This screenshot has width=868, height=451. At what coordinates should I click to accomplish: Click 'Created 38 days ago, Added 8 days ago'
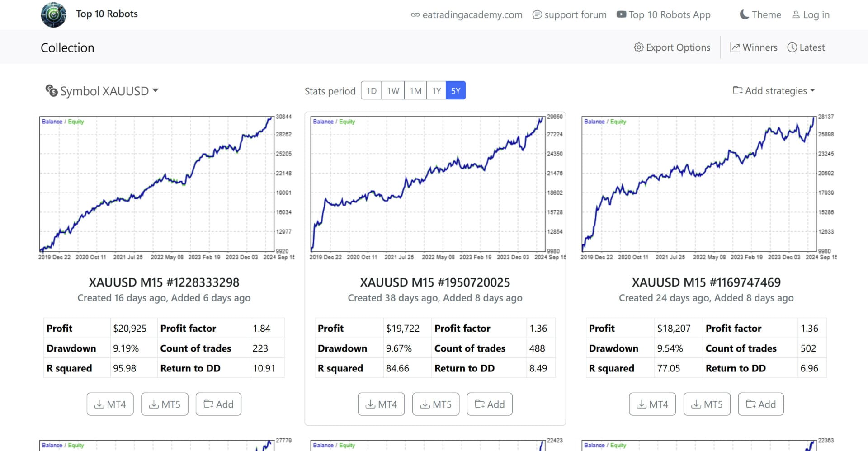(435, 298)
